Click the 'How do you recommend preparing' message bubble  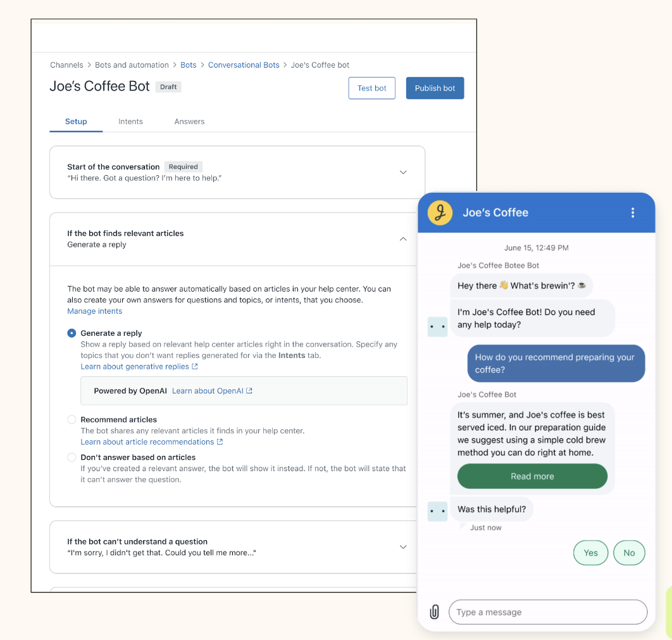point(556,363)
